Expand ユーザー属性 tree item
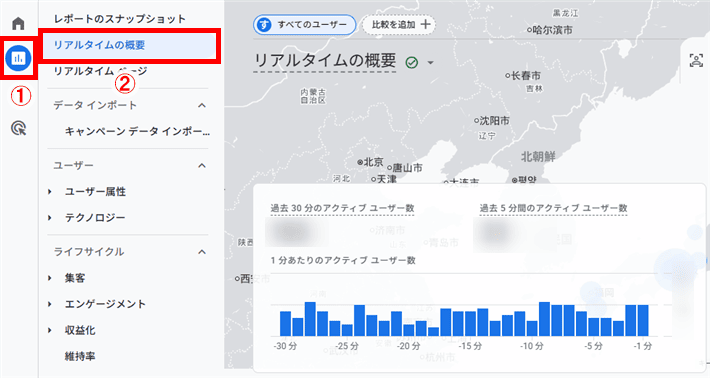710x378 pixels. (49, 192)
